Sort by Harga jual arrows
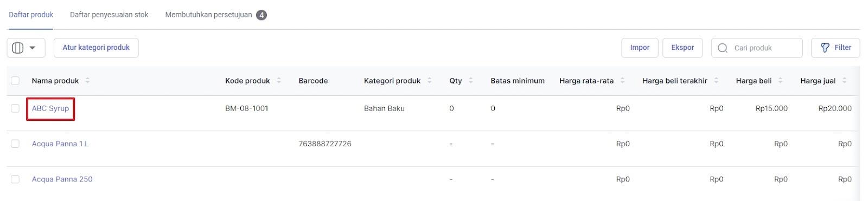868x201 pixels. 845,80
